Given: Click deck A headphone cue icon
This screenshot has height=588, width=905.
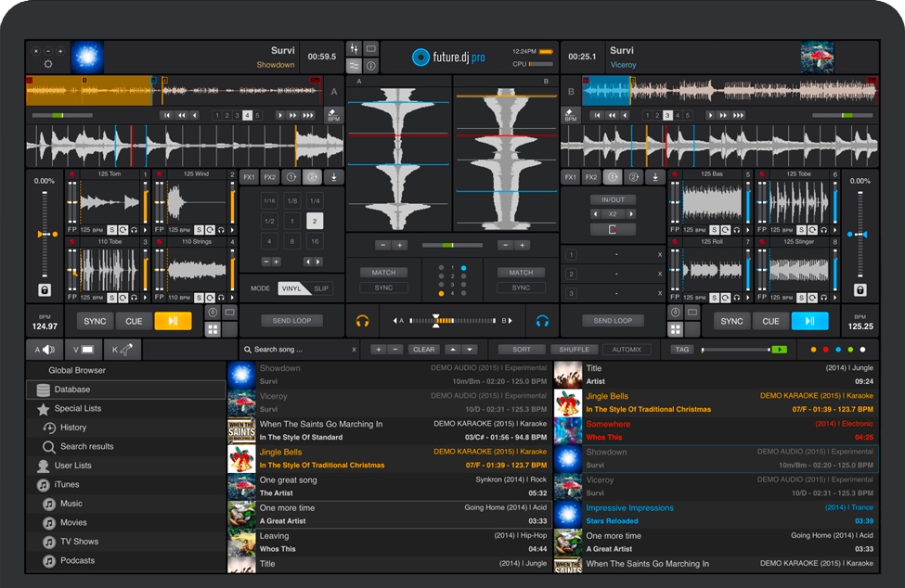Looking at the screenshot, I should (363, 321).
